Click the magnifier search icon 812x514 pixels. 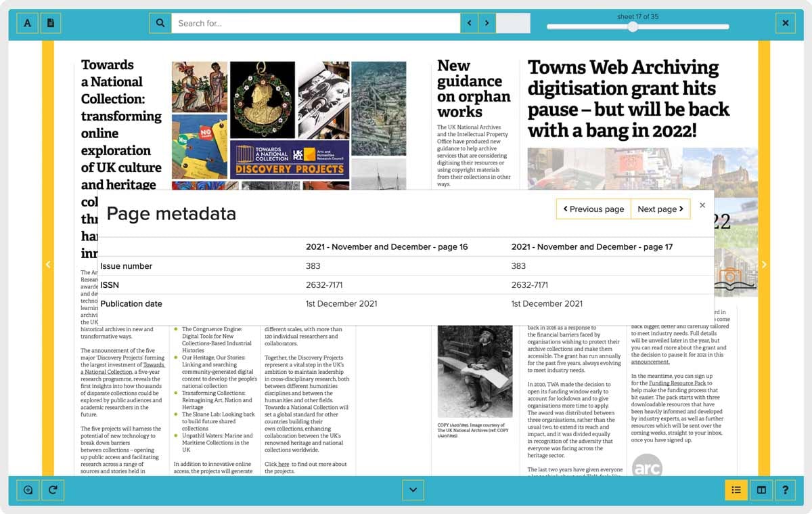[x=160, y=23]
